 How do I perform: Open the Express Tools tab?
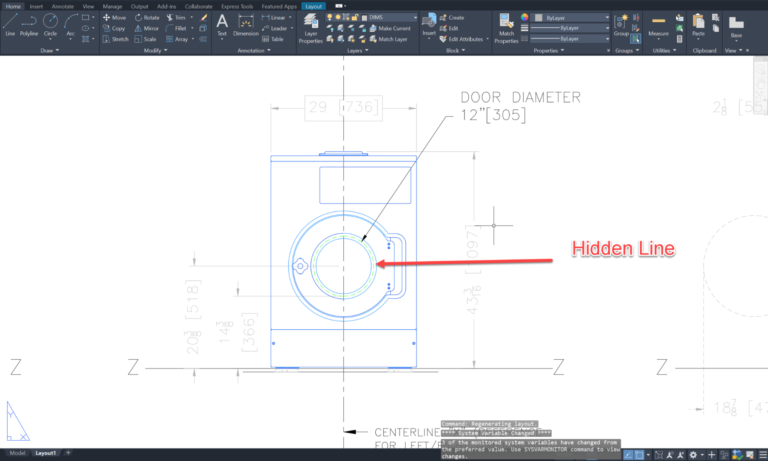click(x=237, y=6)
